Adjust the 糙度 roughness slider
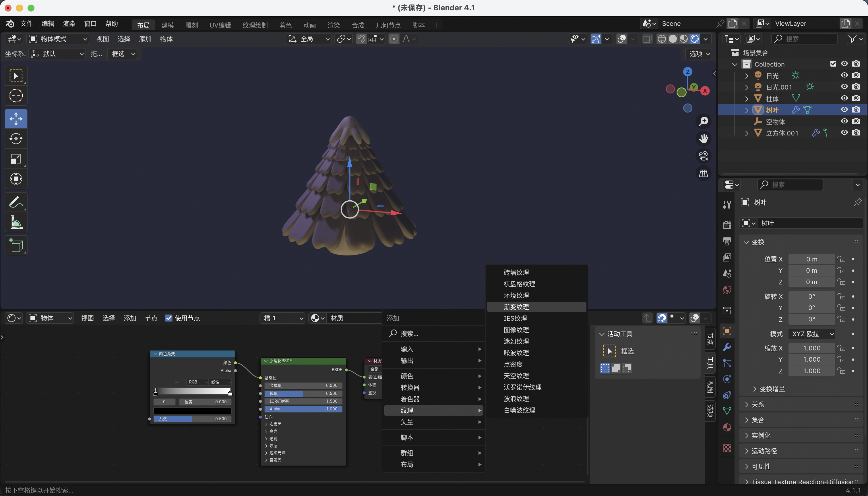Screen dimensions: 868x496 pos(303,394)
